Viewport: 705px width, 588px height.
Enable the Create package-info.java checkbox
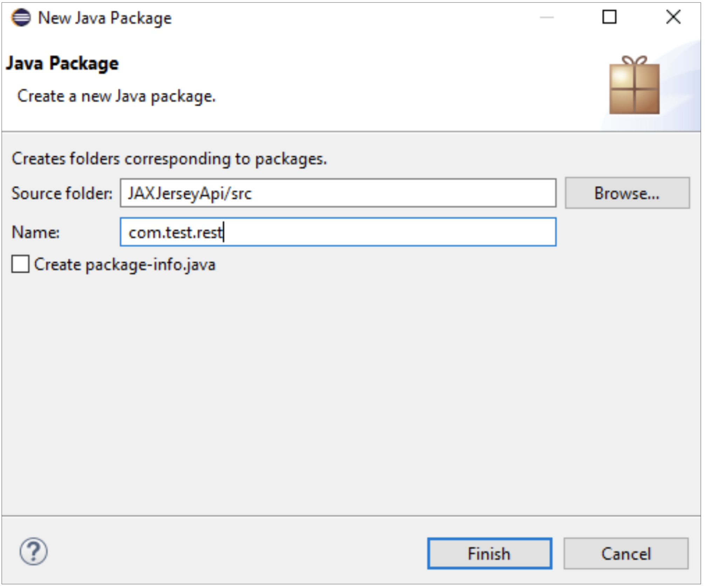click(20, 264)
